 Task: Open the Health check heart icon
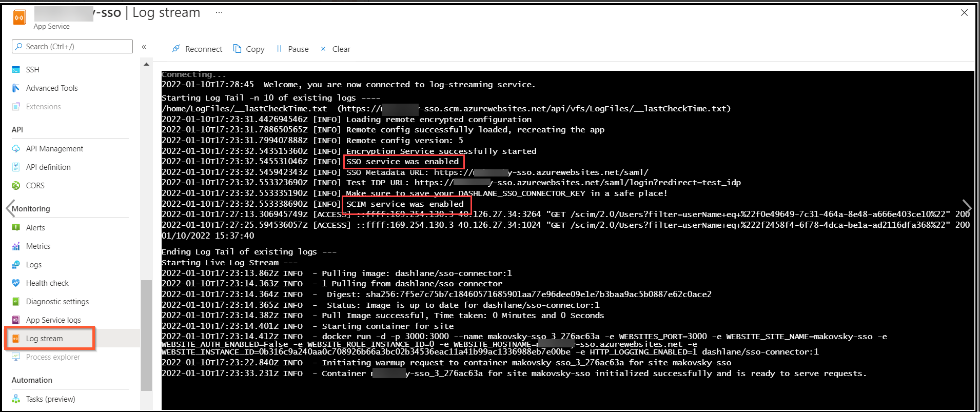tap(16, 283)
